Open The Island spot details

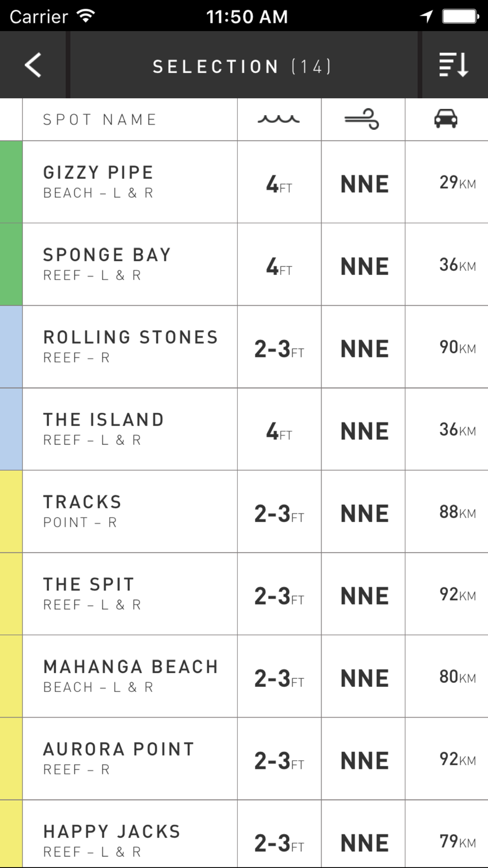[x=244, y=430]
